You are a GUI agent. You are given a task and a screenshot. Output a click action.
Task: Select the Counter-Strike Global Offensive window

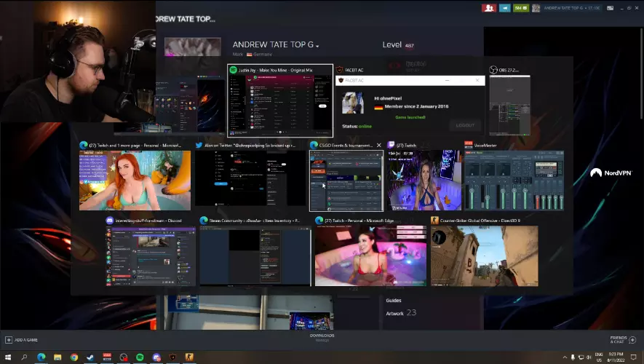[x=484, y=256]
